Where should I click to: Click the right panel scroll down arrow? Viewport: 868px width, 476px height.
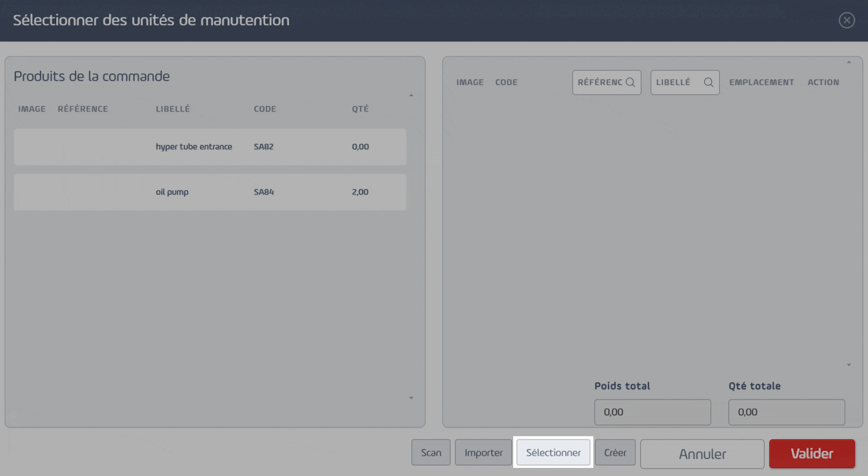click(849, 365)
